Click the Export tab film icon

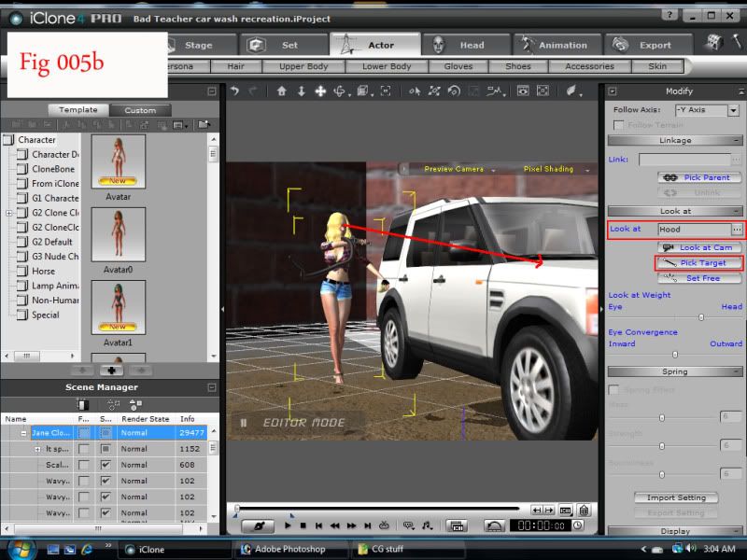coord(619,45)
